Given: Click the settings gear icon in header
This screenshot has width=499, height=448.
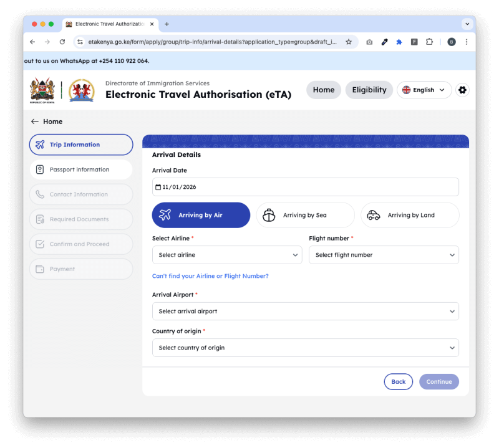Looking at the screenshot, I should [x=462, y=90].
